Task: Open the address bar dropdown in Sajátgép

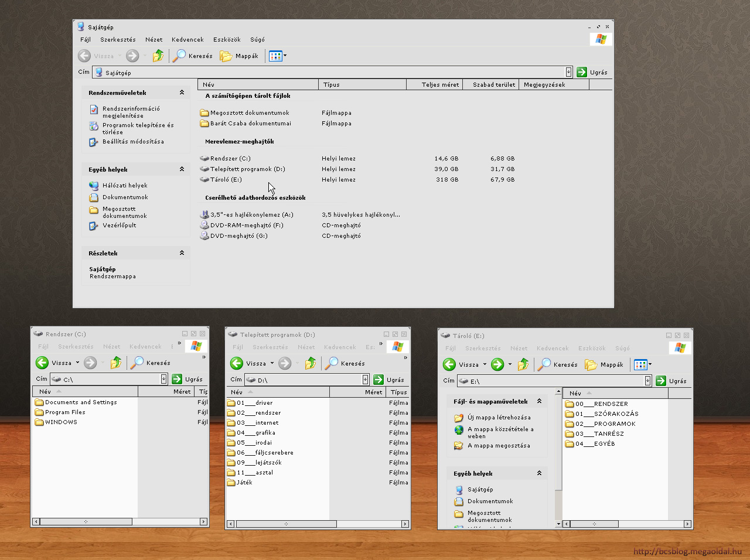Action: click(x=568, y=72)
